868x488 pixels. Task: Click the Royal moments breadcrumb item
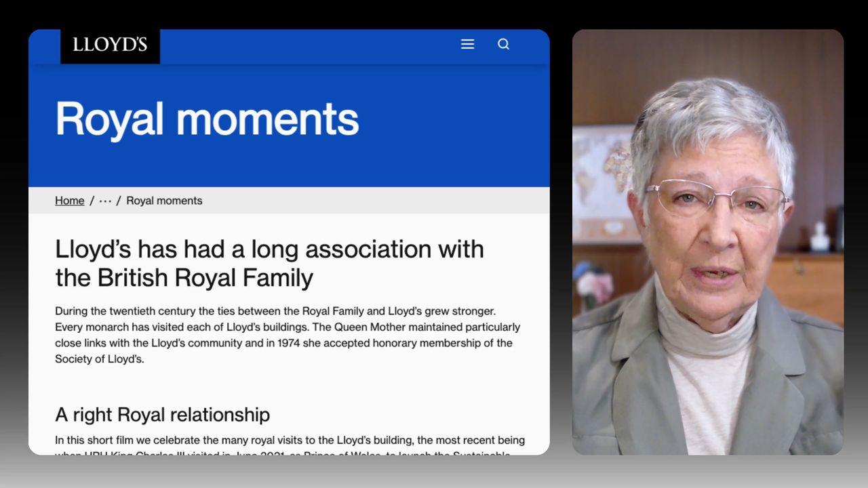point(164,201)
